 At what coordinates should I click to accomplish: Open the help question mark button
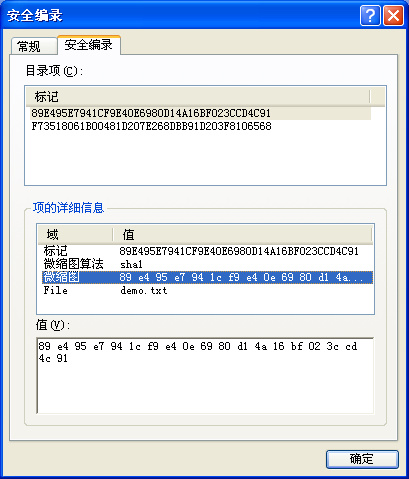370,15
